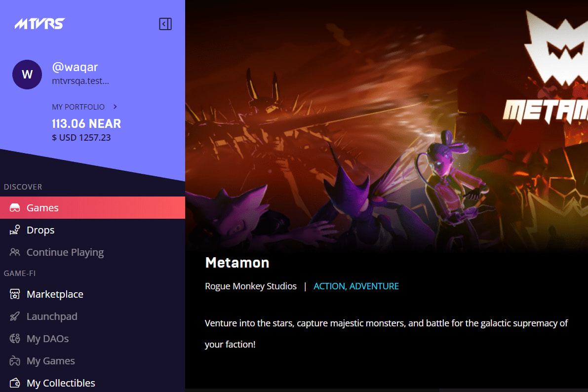The height and width of the screenshot is (392, 588).
Task: Click the @waqar username link
Action: coord(75,67)
